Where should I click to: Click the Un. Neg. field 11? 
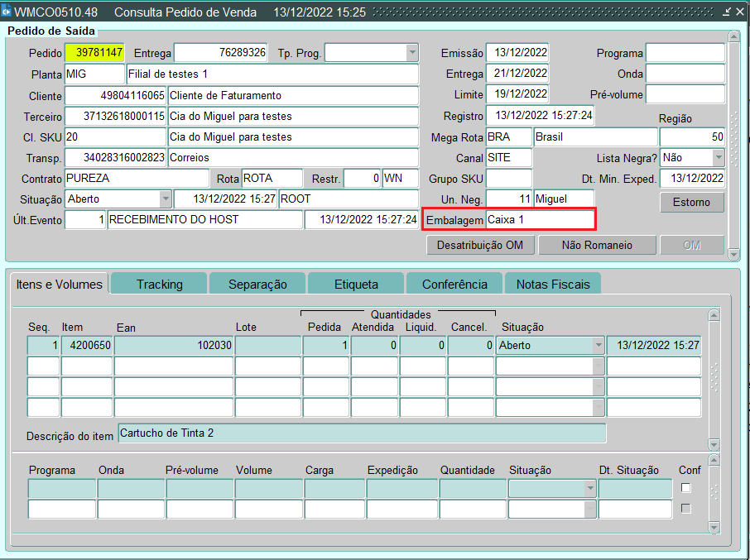click(x=509, y=199)
